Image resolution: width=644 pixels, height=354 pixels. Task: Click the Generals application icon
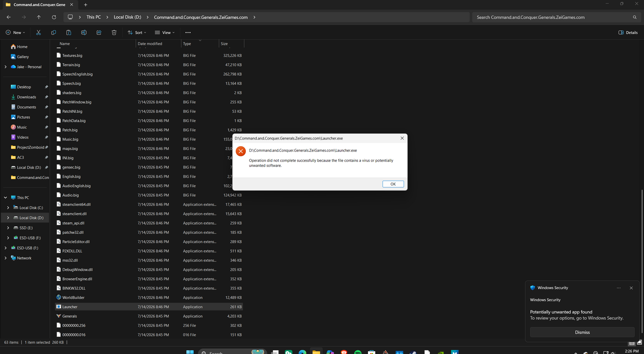point(59,316)
